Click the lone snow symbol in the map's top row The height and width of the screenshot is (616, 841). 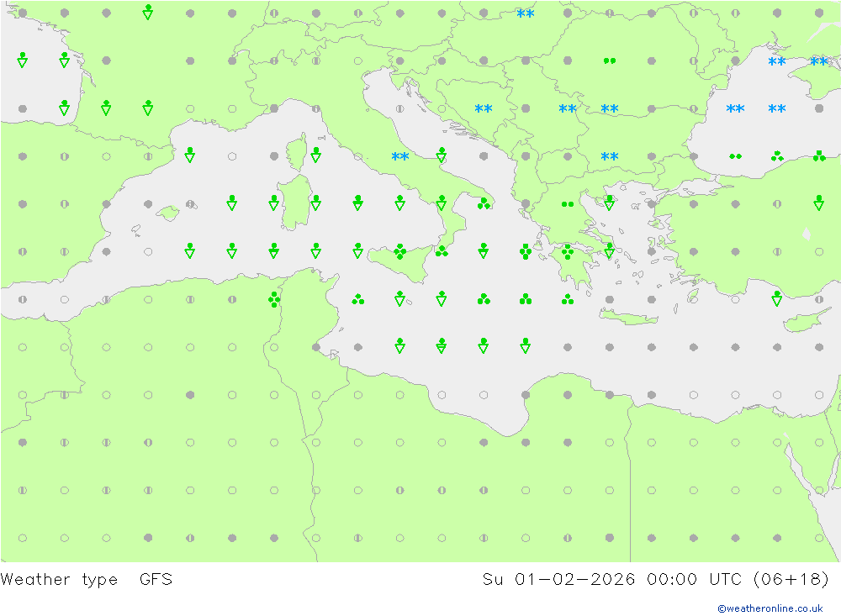point(525,13)
